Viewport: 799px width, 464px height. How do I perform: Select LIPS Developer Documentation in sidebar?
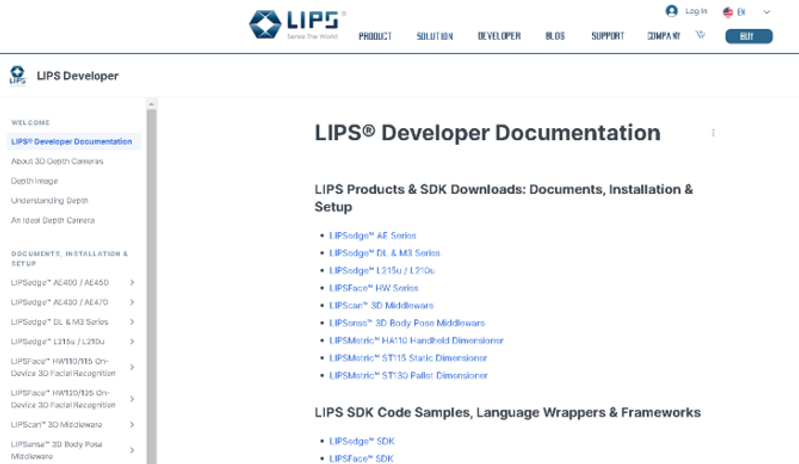point(73,142)
